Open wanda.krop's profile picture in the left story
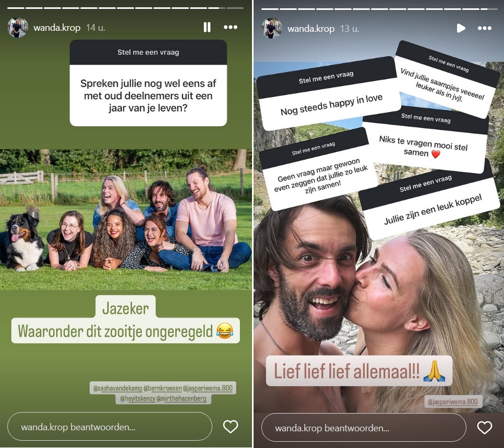 click(x=18, y=27)
